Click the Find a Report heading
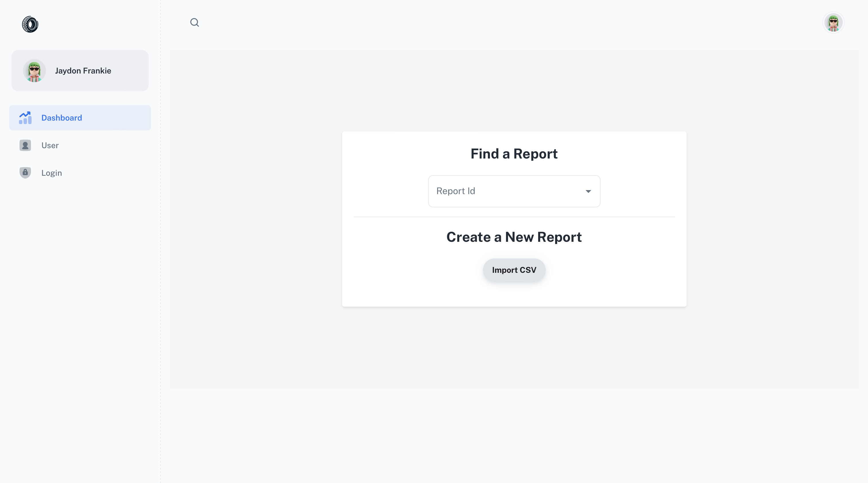Viewport: 868px width, 483px height. 514,154
